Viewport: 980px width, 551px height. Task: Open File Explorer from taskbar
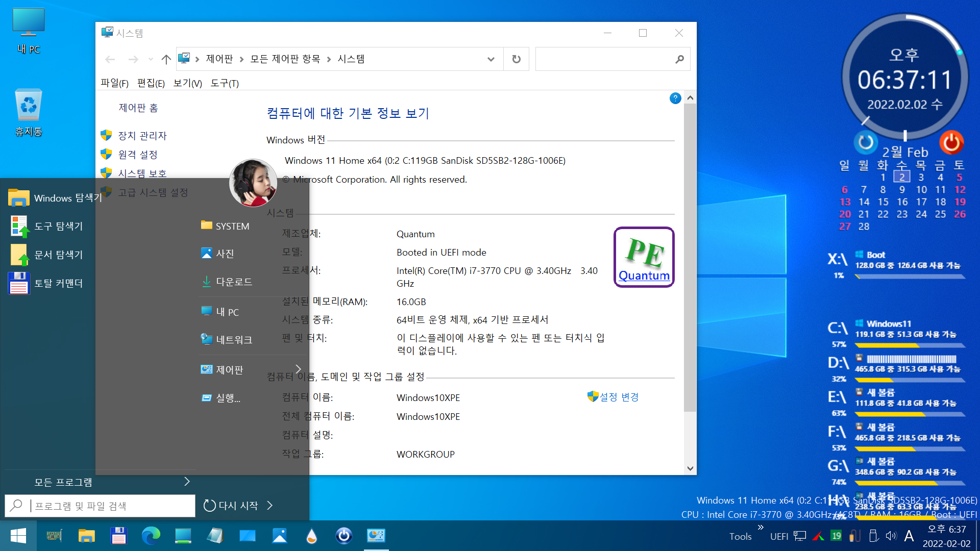coord(86,536)
